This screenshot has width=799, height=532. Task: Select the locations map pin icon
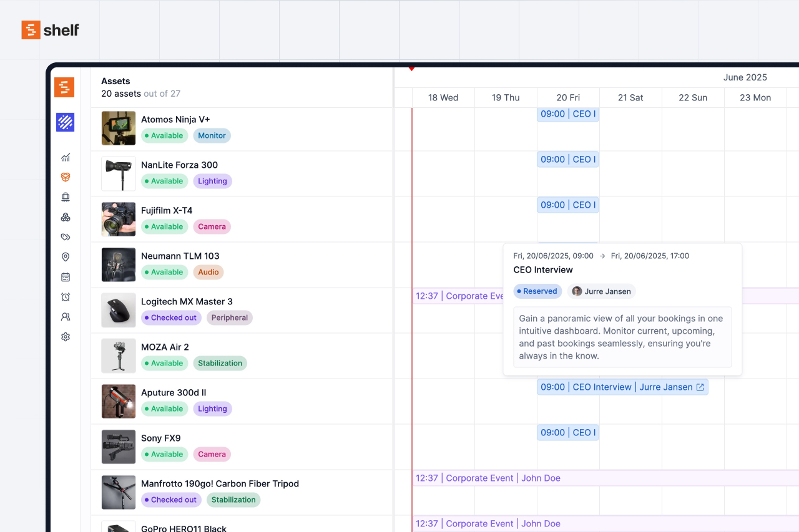(x=65, y=256)
